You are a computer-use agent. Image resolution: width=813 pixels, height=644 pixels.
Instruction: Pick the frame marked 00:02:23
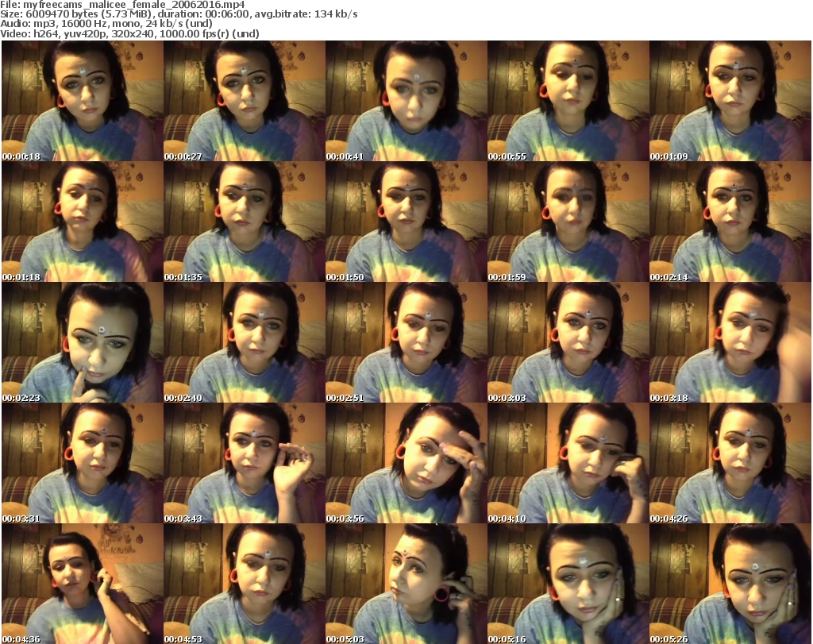click(83, 342)
